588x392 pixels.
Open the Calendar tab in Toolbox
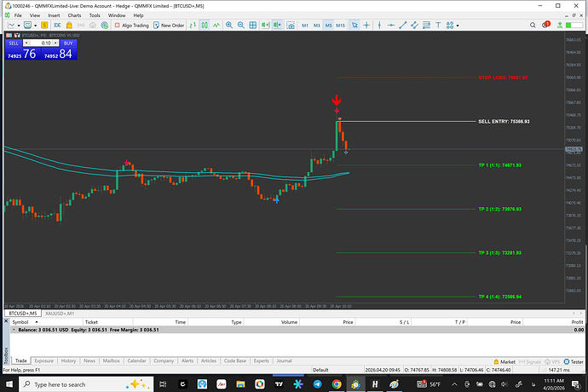pyautogui.click(x=136, y=360)
